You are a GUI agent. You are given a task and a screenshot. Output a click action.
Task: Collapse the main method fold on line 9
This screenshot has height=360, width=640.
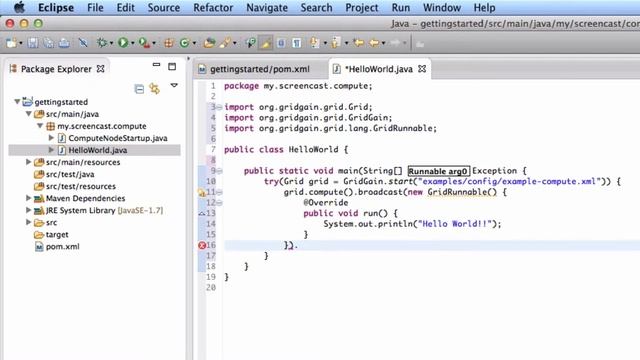[x=219, y=171]
